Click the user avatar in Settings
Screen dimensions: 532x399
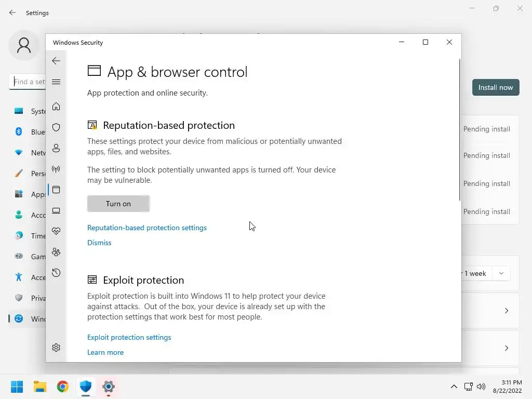pos(24,45)
